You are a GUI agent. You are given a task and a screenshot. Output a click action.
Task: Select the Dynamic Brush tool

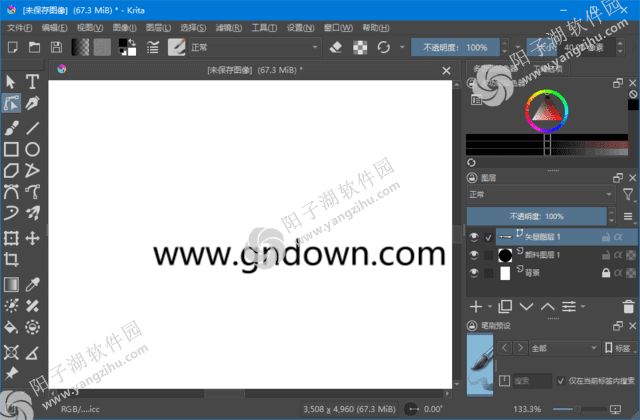point(11,213)
